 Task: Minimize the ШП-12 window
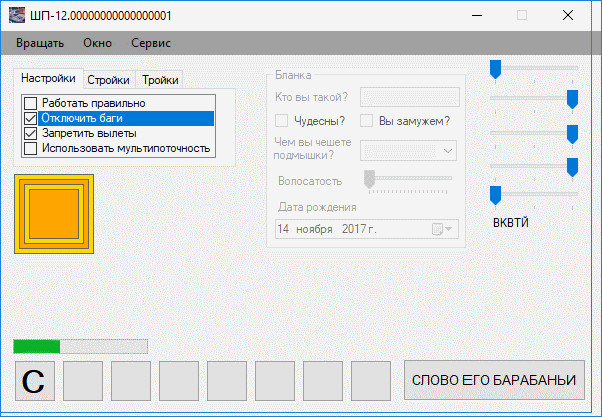click(x=475, y=16)
